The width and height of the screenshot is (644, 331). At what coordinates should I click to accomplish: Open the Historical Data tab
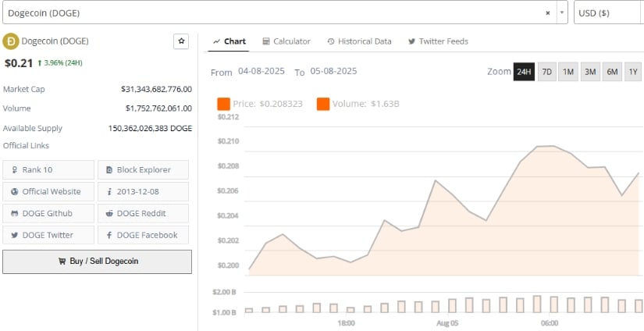[359, 41]
